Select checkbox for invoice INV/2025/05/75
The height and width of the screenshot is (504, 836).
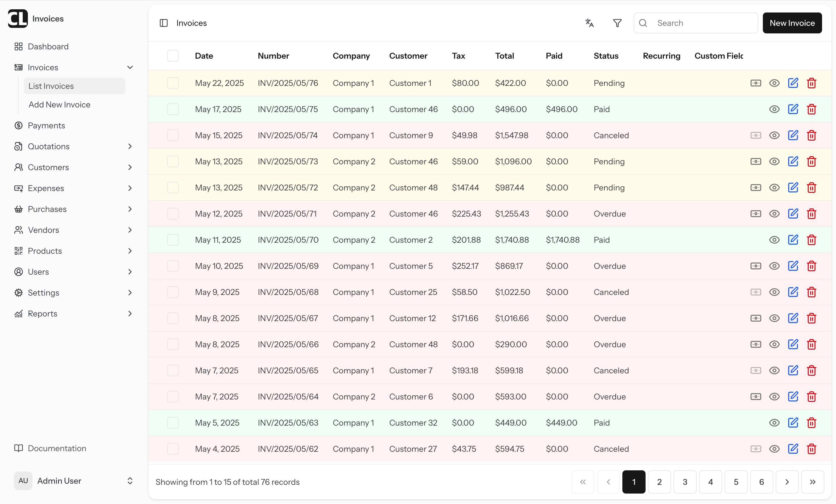pyautogui.click(x=173, y=109)
